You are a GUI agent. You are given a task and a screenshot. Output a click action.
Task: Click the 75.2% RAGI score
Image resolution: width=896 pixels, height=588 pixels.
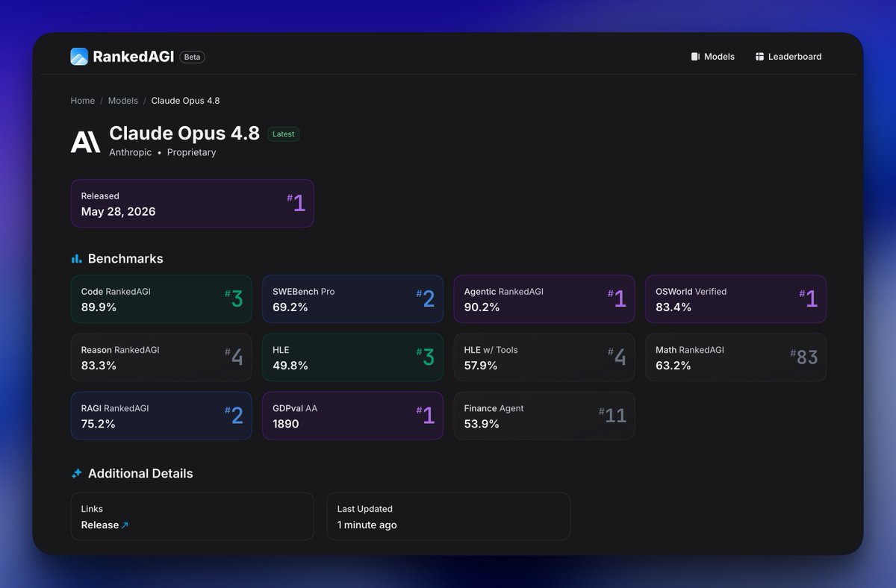[99, 424]
